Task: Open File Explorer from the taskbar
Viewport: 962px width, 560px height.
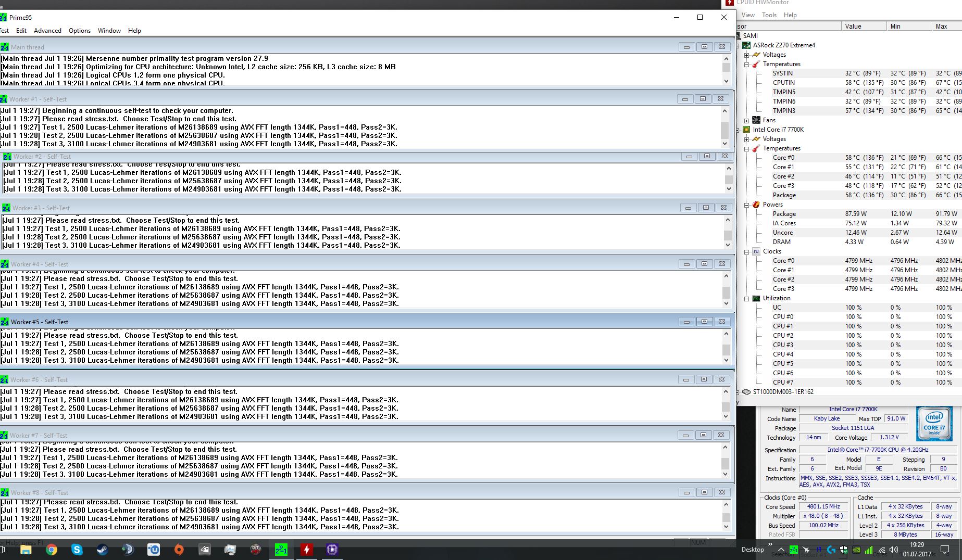Action: [x=26, y=550]
